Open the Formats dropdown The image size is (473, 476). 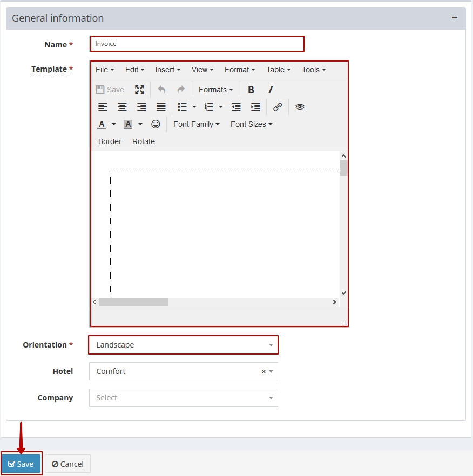click(215, 90)
